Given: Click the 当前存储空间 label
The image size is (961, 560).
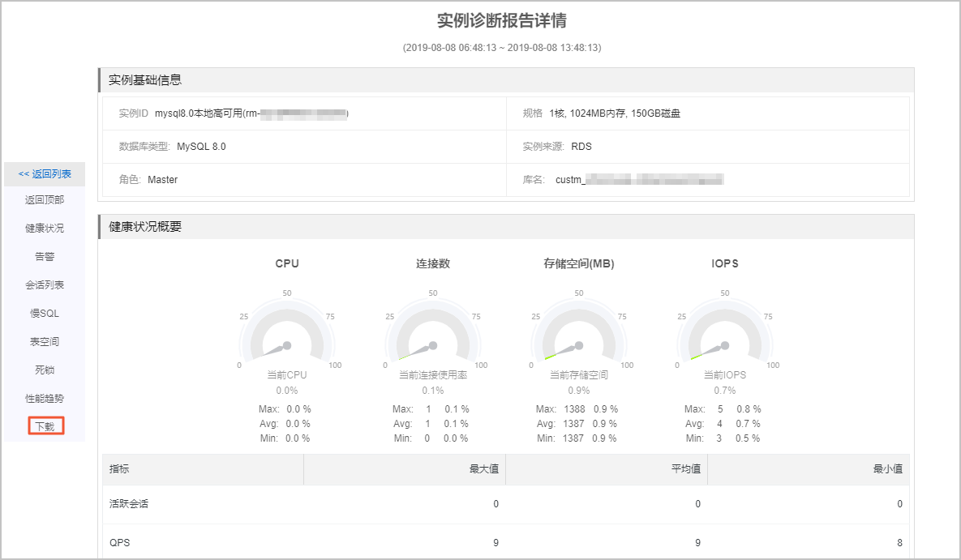Looking at the screenshot, I should [578, 375].
